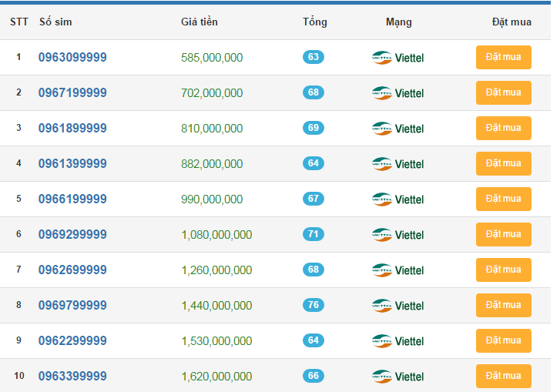Click Viettel logo for SIM 0966199999
560x392 pixels.
point(397,199)
